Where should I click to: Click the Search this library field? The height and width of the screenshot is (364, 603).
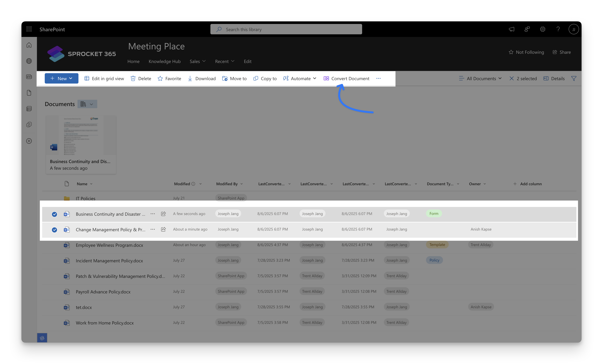coord(286,29)
